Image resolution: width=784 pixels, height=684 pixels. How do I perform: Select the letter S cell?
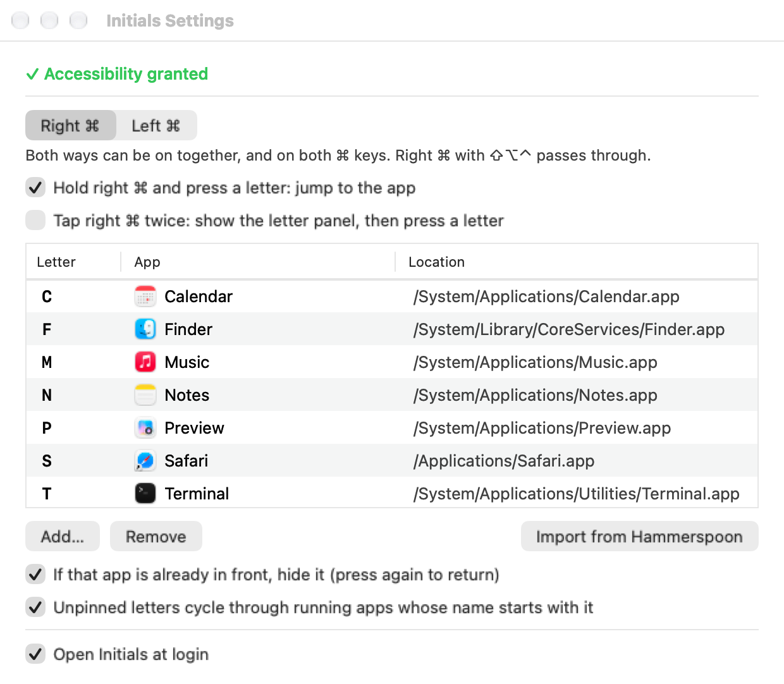tap(47, 461)
